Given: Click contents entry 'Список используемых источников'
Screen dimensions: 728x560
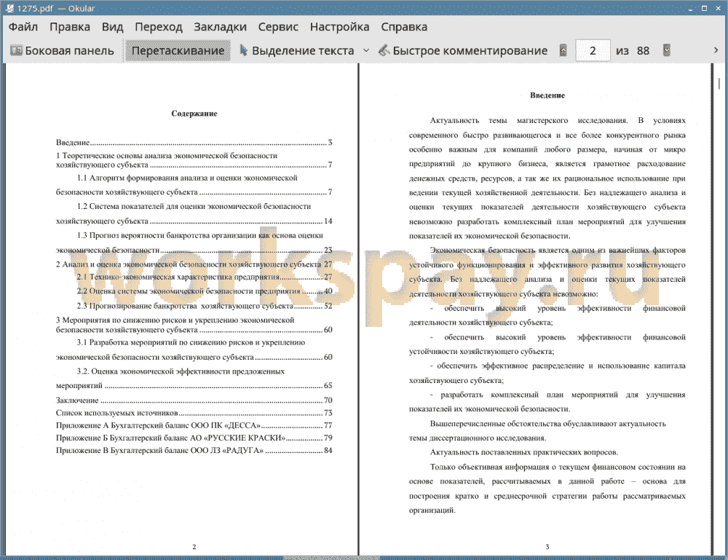Looking at the screenshot, I should pyautogui.click(x=194, y=413).
